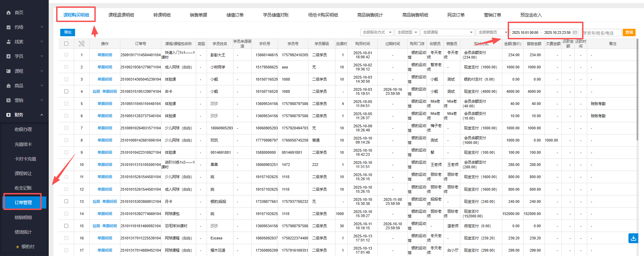Click the 订单号 column header
This screenshot has width=644, height=256.
[x=141, y=44]
